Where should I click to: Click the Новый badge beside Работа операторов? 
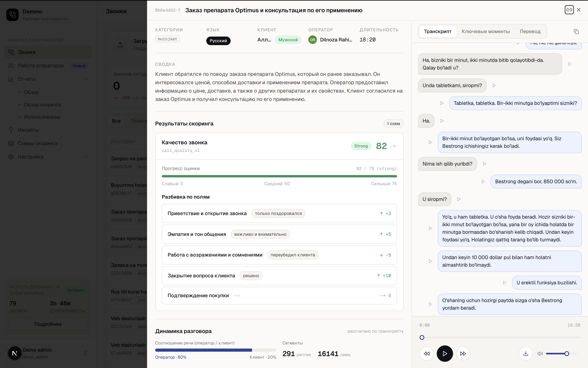(79, 66)
